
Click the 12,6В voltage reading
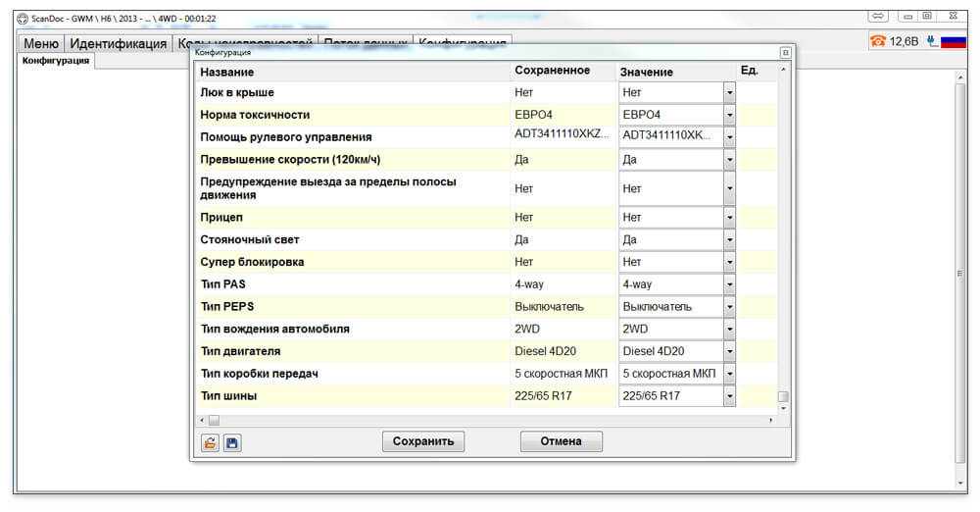click(904, 41)
